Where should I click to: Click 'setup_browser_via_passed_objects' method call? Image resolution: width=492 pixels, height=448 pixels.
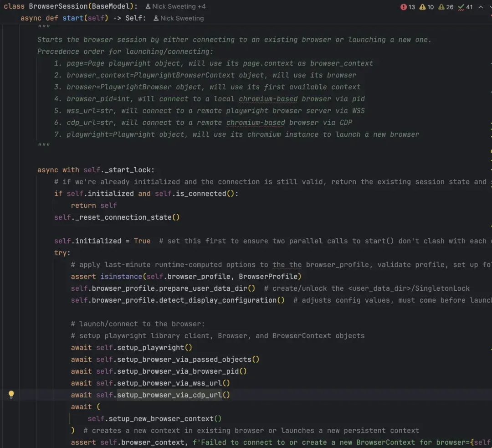[x=184, y=360]
